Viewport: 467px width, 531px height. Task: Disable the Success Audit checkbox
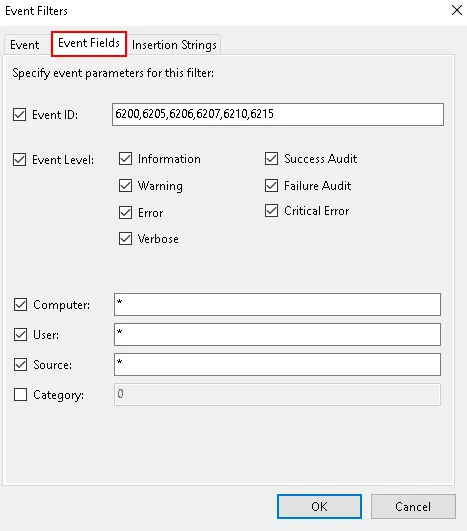click(x=272, y=158)
